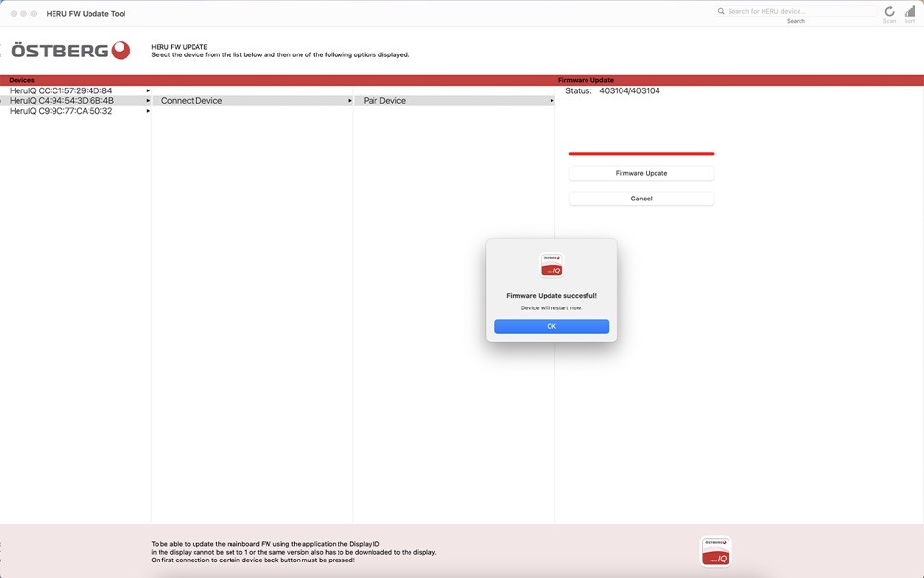The height and width of the screenshot is (578, 924).
Task: Click the HERU IQ icon in footer
Action: 716,552
